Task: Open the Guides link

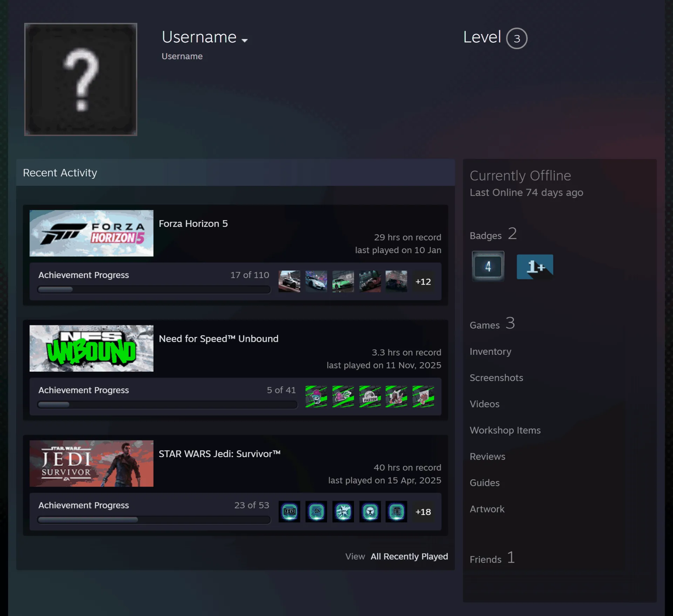Action: click(x=484, y=483)
